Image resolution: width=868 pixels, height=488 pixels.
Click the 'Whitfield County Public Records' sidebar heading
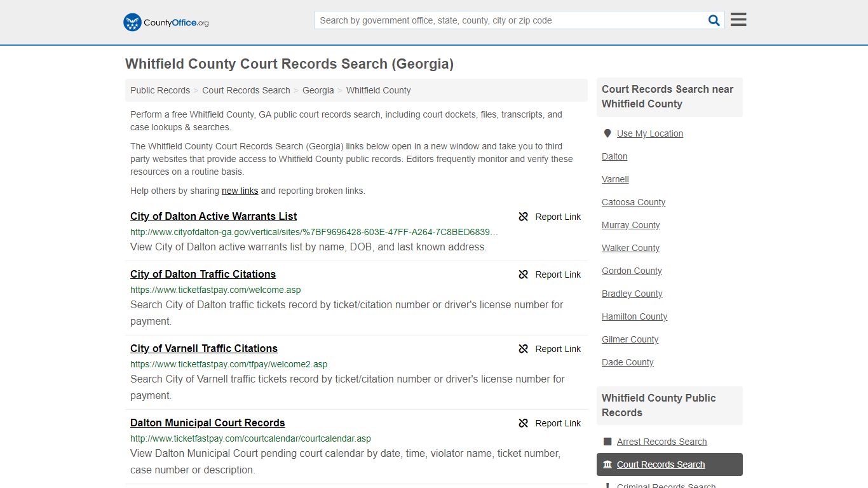coord(658,405)
